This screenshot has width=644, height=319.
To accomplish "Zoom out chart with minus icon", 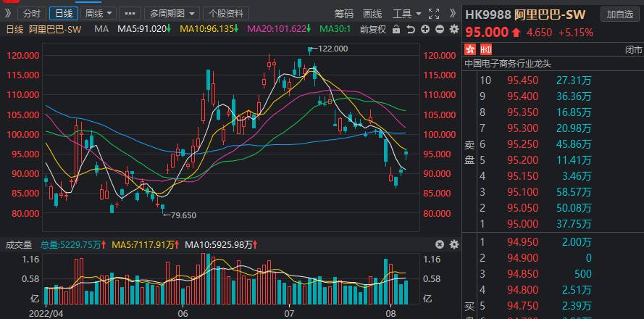I will pos(440,29).
